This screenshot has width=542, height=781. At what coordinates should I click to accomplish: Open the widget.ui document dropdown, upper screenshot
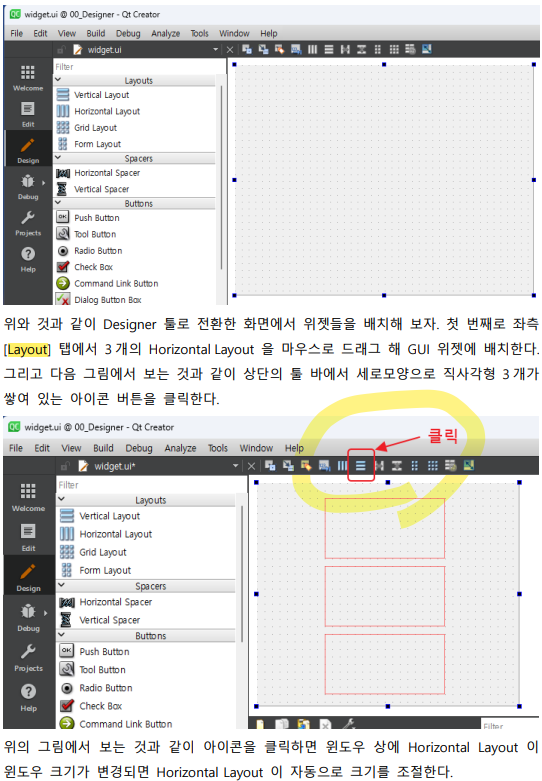click(x=216, y=49)
